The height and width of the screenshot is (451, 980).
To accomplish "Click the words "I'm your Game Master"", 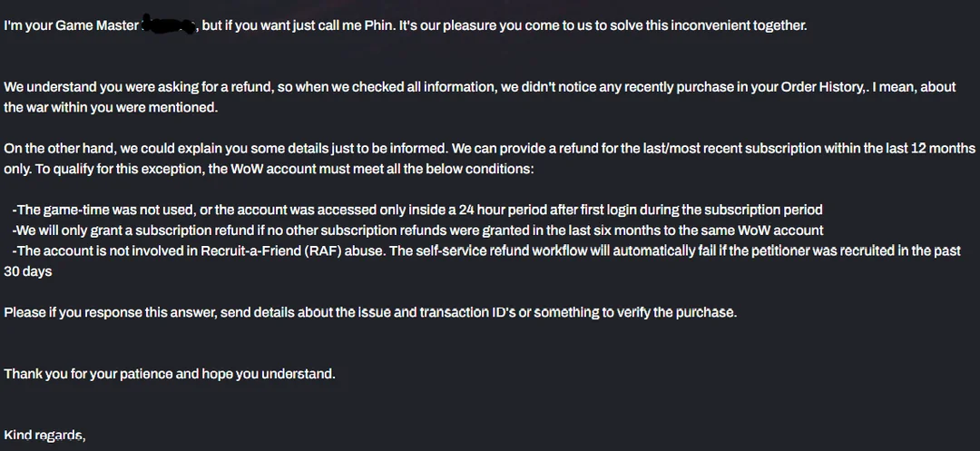I will (x=72, y=25).
